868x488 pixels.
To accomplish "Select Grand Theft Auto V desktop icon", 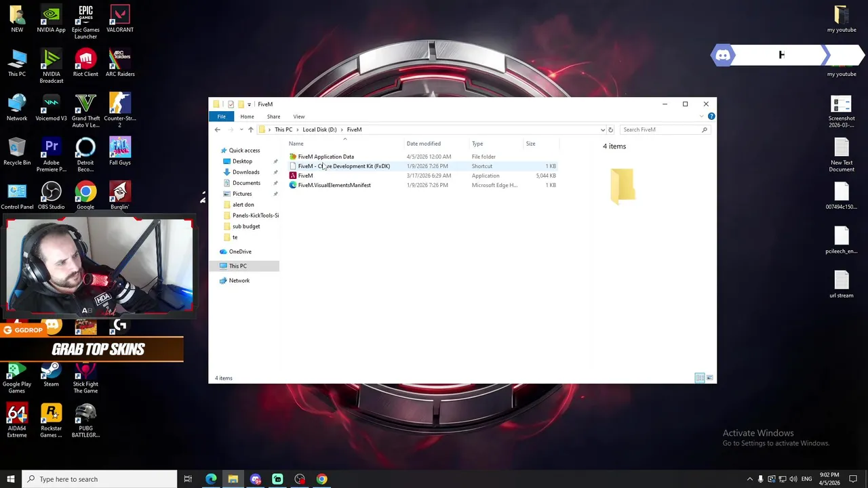I will tap(85, 111).
